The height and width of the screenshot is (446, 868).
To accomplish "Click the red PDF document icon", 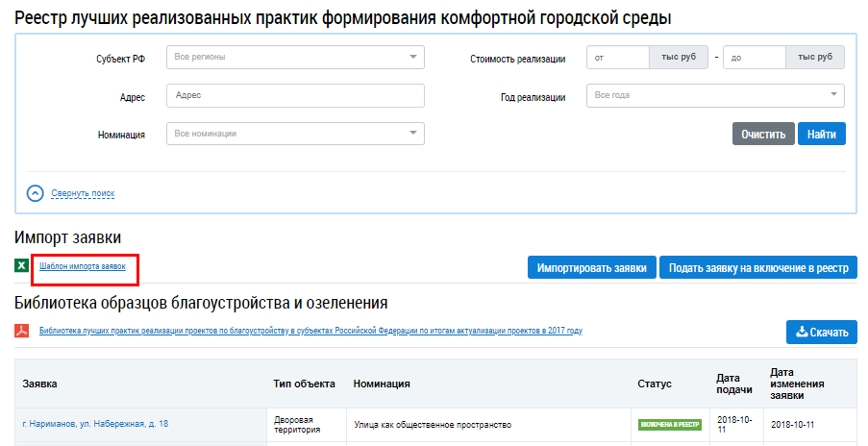I will [21, 331].
